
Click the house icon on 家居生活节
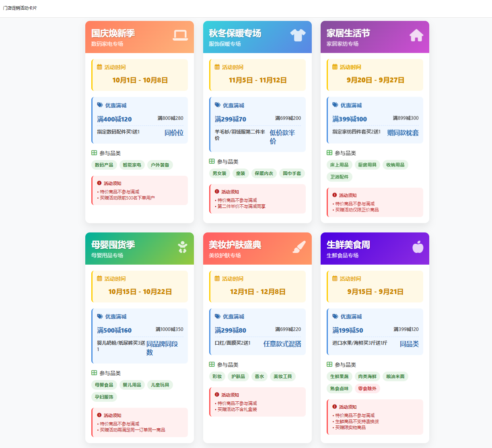416,35
